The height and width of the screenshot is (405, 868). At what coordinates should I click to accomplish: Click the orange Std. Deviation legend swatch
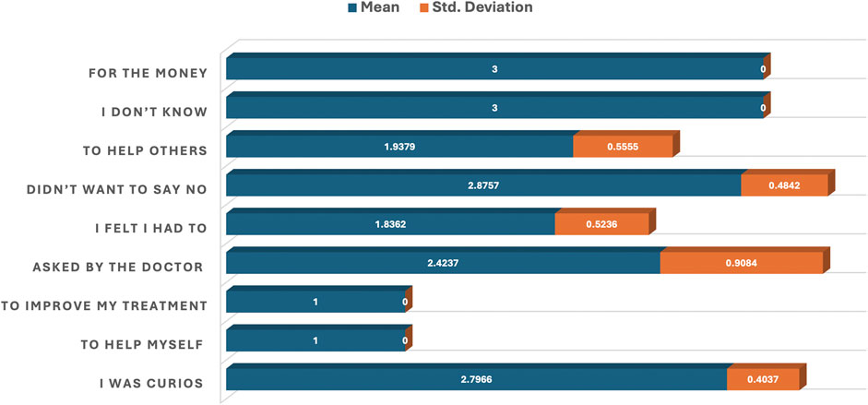click(x=422, y=8)
